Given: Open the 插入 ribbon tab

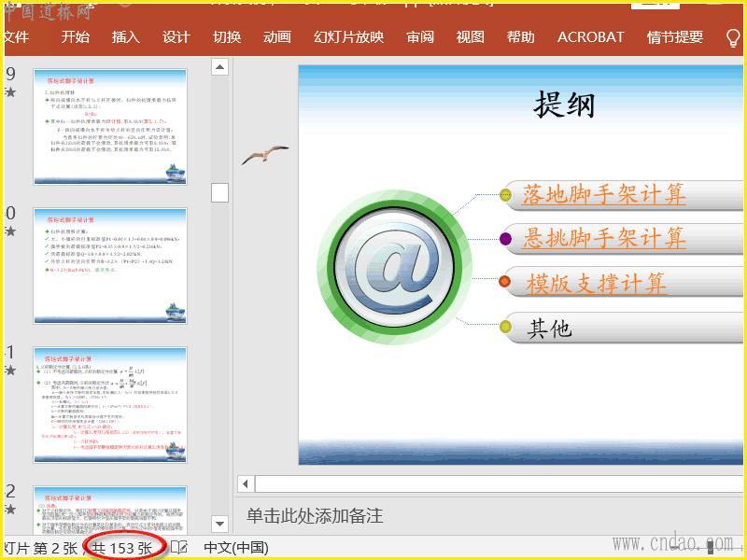Looking at the screenshot, I should 126,36.
